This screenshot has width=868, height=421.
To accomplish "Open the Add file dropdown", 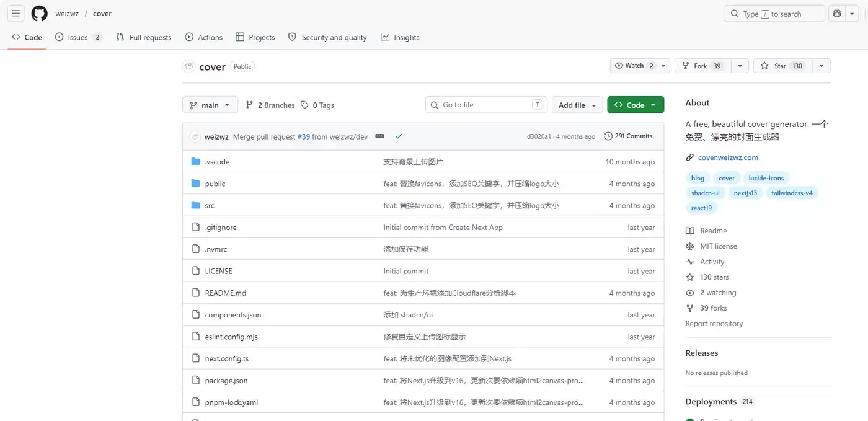I will coord(577,105).
